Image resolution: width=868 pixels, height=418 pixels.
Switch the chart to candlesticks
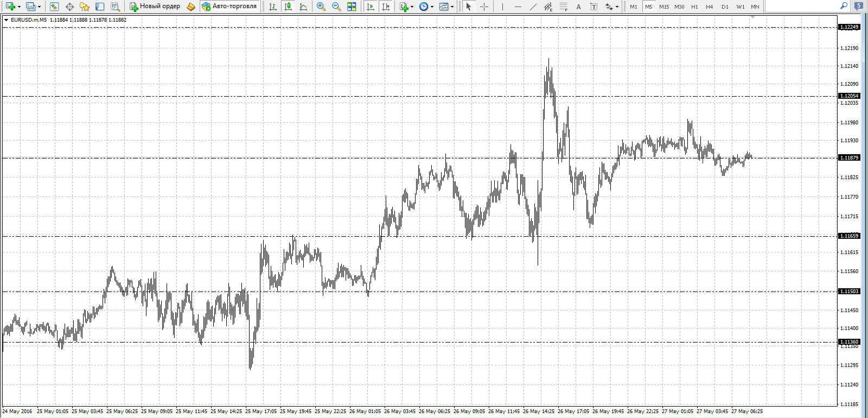288,7
